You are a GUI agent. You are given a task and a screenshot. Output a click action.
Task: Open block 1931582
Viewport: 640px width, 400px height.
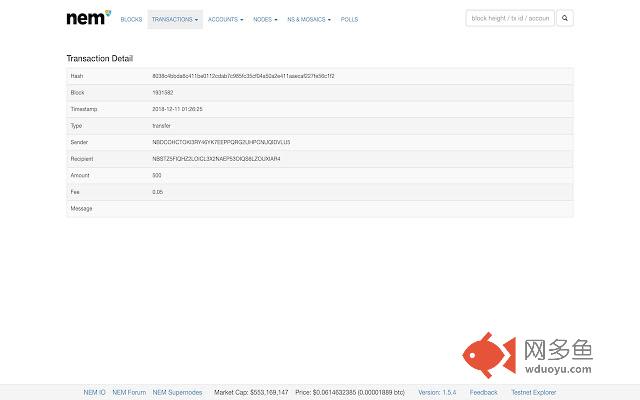[163, 93]
